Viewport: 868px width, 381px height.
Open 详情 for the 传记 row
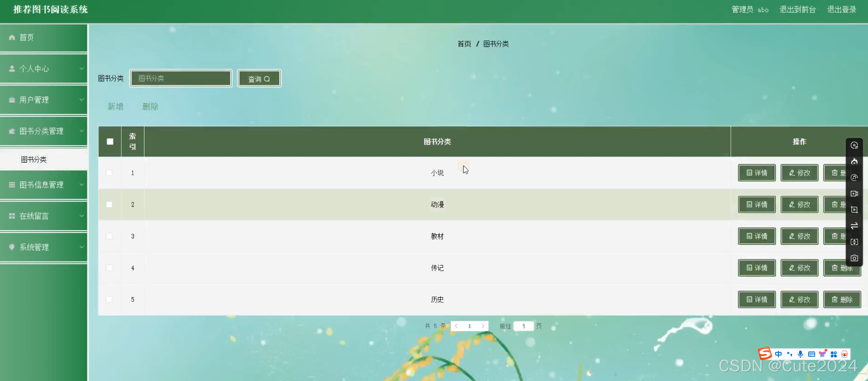tap(757, 268)
